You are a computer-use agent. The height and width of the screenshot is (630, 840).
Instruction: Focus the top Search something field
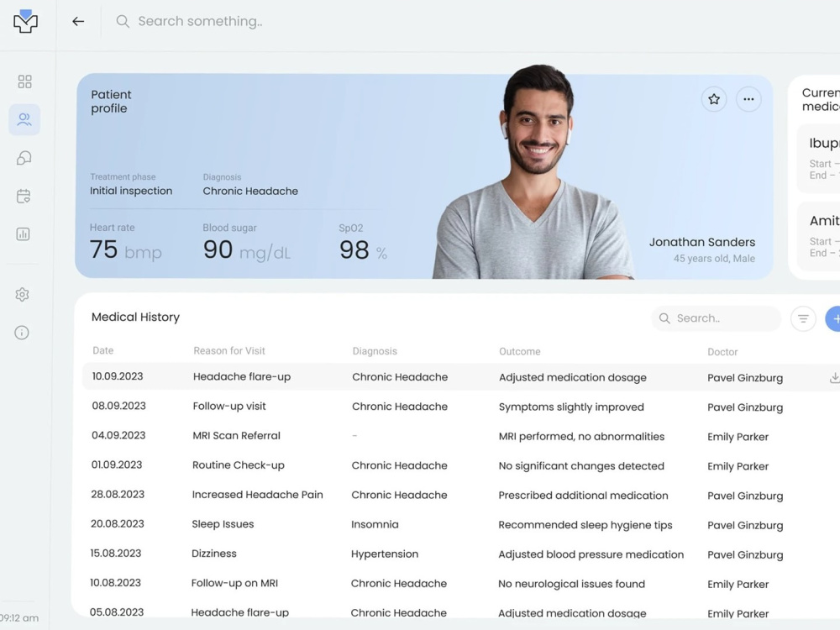tap(201, 22)
